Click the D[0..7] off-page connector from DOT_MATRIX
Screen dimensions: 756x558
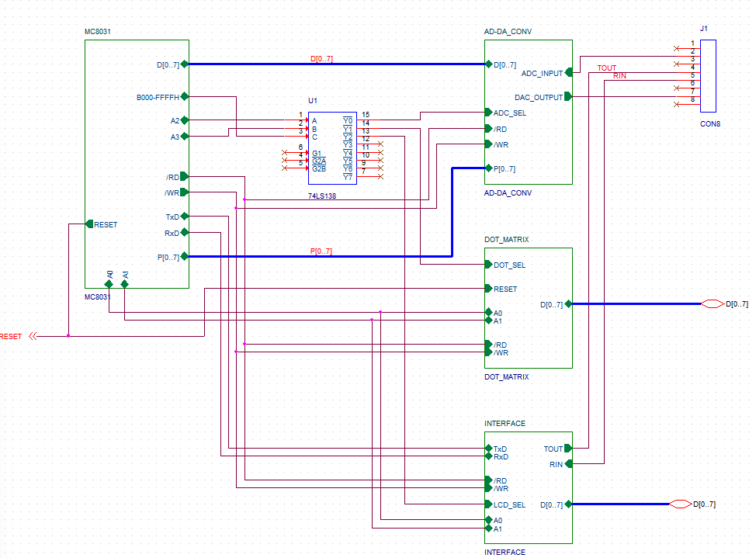(x=713, y=304)
